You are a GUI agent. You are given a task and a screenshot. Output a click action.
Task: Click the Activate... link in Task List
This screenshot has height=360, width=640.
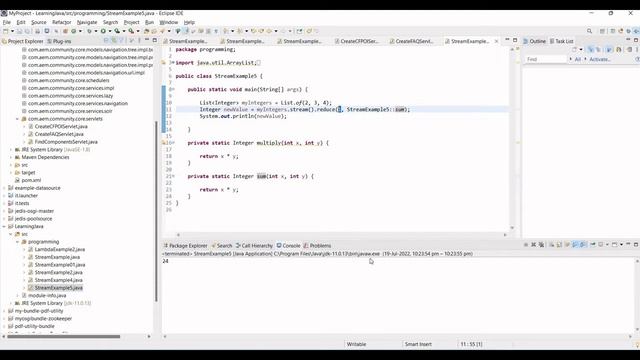click(x=599, y=59)
